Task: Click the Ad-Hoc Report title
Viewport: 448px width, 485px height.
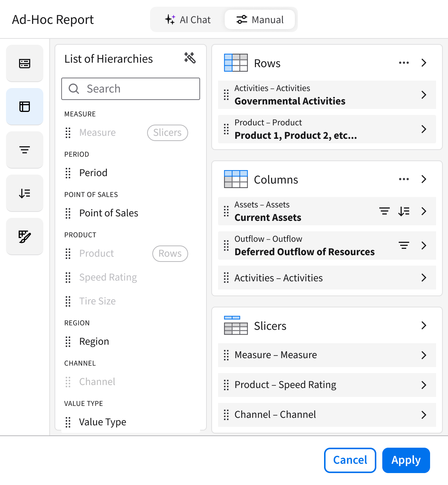Action: 53,19
